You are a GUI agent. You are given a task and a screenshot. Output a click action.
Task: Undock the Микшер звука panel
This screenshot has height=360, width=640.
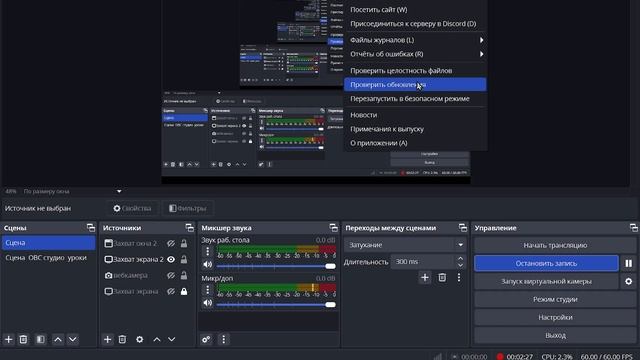333,228
